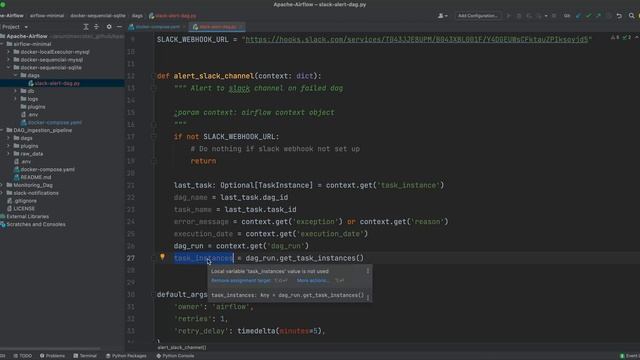Viewport: 640px width, 360px height.
Task: Click the Git push green arrow icon
Action: [598, 16]
